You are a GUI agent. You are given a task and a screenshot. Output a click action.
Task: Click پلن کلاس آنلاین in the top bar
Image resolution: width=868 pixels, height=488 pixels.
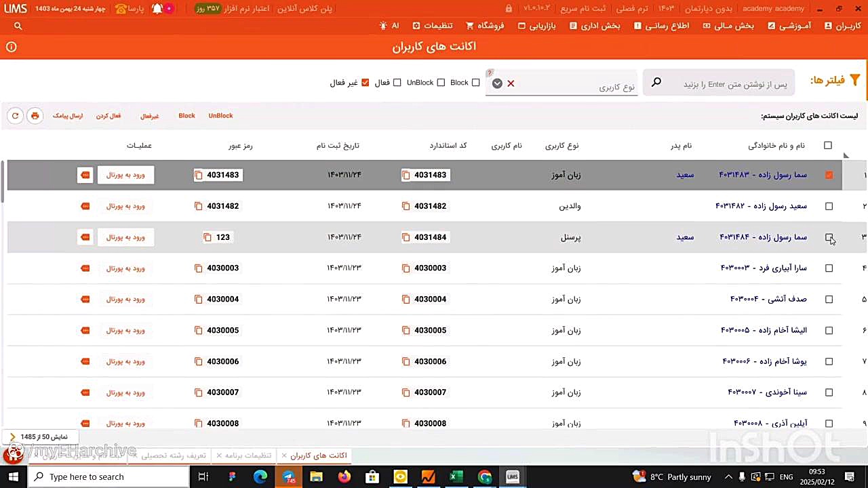[305, 9]
